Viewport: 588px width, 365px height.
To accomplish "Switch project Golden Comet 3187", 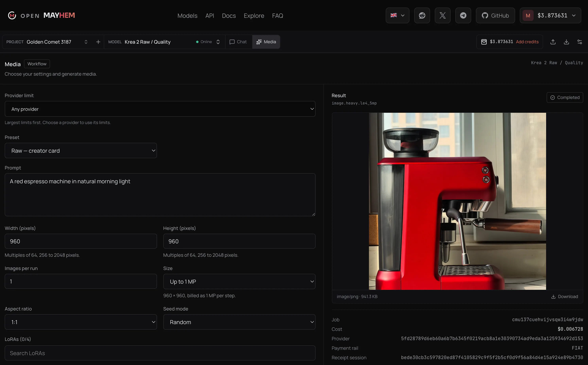I will pyautogui.click(x=47, y=42).
